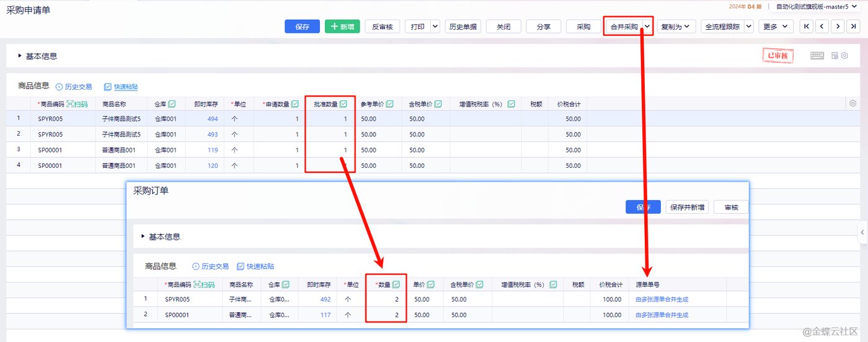
Task: Click 审核 button in purchase order window
Action: 732,208
